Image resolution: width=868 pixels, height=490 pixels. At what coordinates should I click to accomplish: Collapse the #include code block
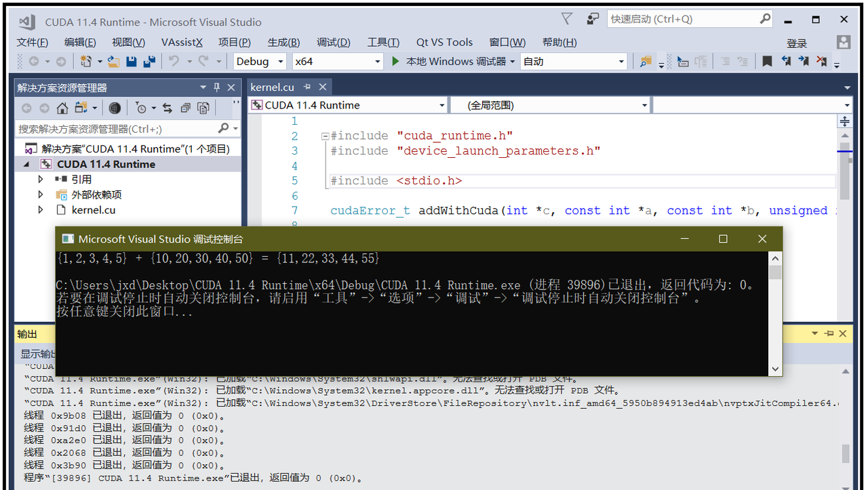[x=325, y=136]
